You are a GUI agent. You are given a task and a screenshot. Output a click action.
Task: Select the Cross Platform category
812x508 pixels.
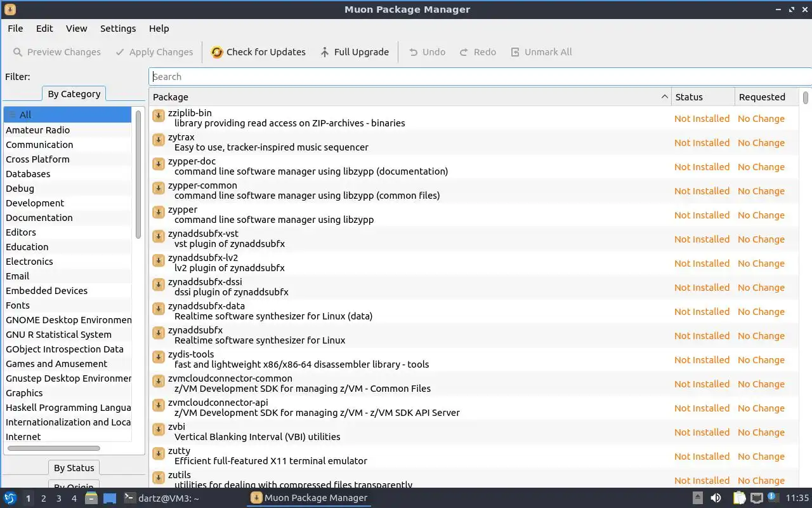[x=68, y=159]
